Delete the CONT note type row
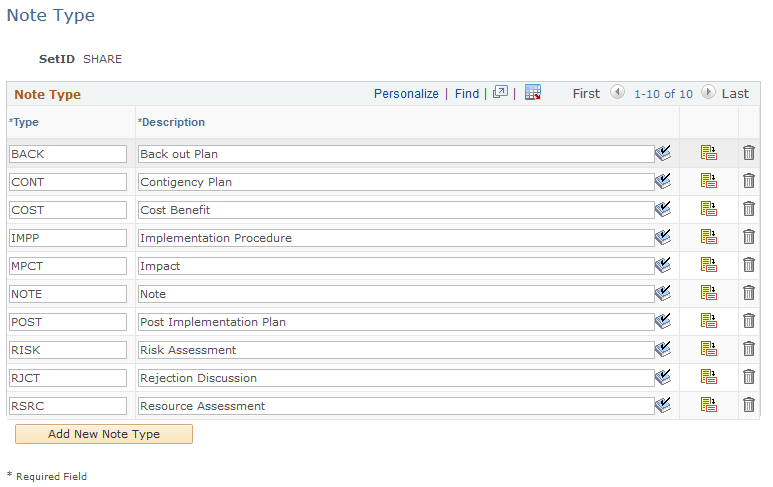The width and height of the screenshot is (773, 487). tap(748, 181)
